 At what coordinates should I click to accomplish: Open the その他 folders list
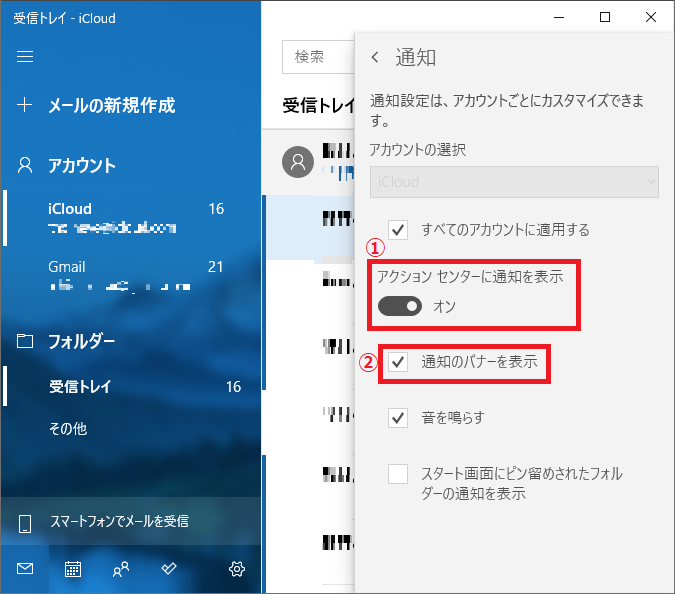(x=68, y=429)
